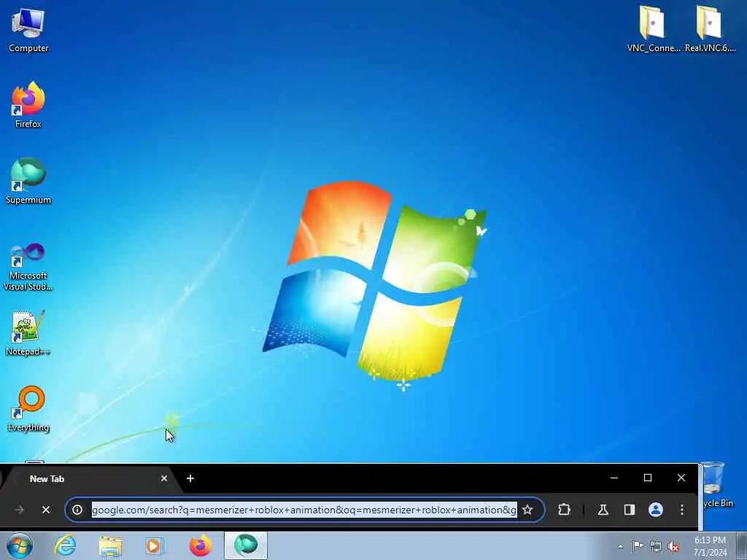Stop loading the page in Supermium

[46, 510]
